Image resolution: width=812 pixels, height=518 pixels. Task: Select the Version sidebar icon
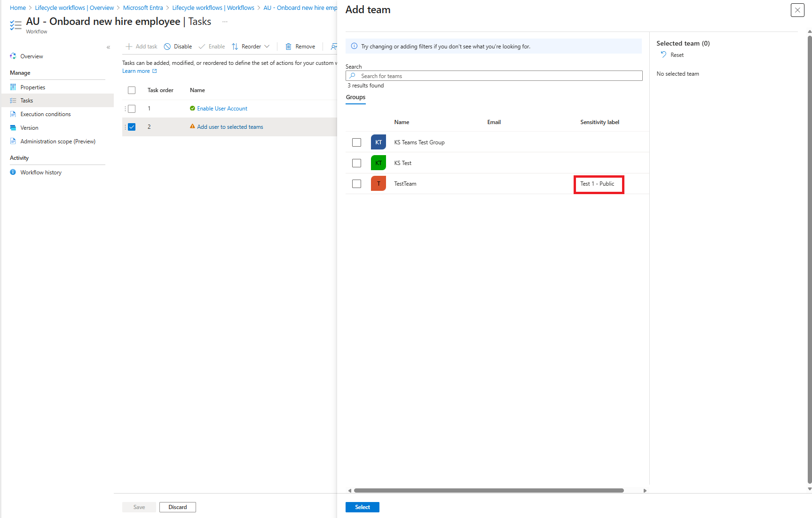tap(13, 127)
